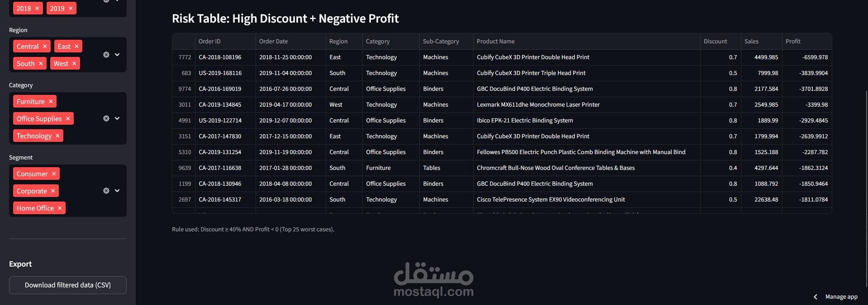Remove the Home Office segment tag

(x=60, y=208)
